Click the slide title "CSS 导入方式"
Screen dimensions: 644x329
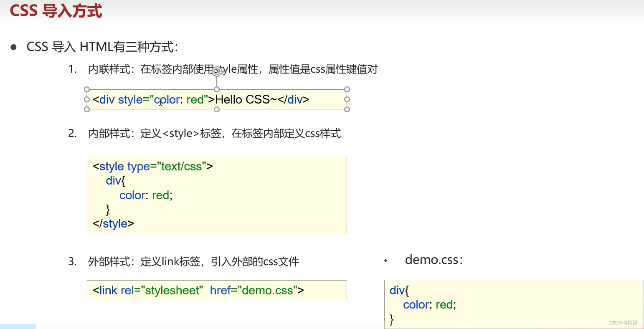point(56,10)
